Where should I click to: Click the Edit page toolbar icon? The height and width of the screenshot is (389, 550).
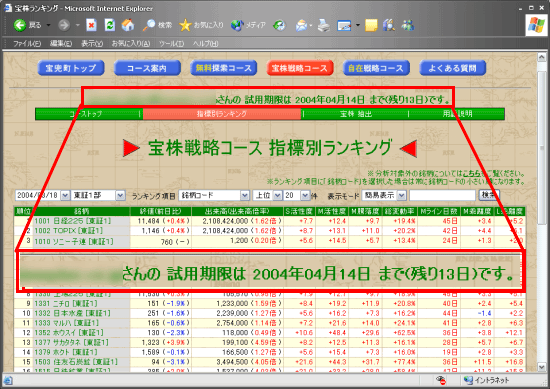(x=344, y=25)
